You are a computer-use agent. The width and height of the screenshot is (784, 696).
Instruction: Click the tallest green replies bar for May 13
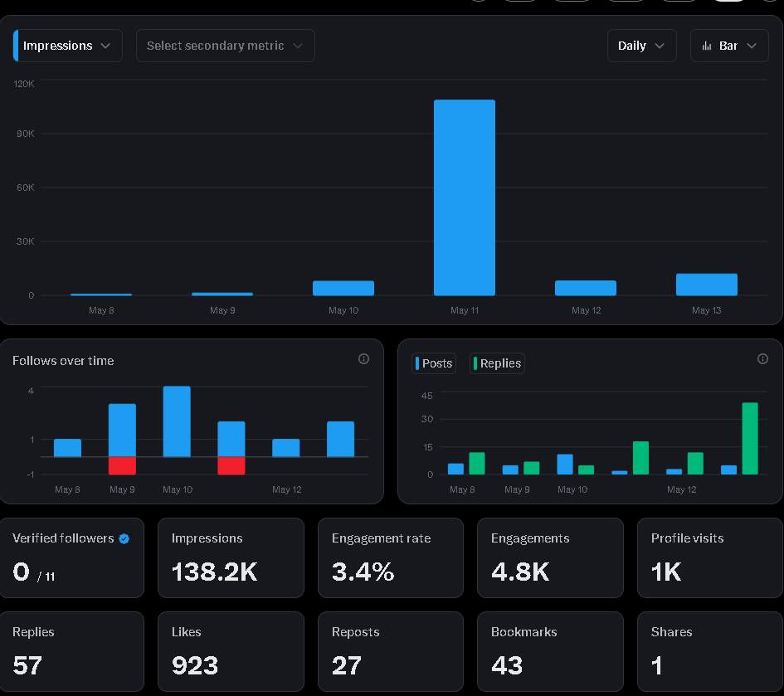[x=750, y=439]
